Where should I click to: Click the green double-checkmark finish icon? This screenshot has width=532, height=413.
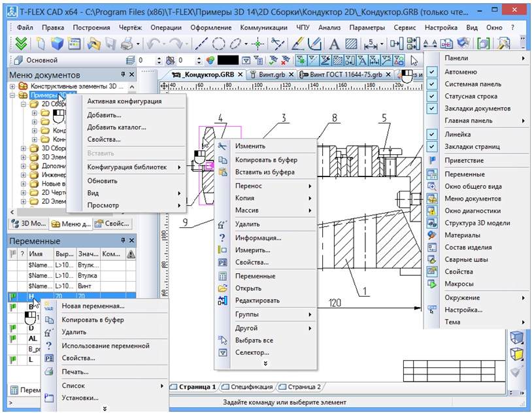pyautogui.click(x=21, y=43)
